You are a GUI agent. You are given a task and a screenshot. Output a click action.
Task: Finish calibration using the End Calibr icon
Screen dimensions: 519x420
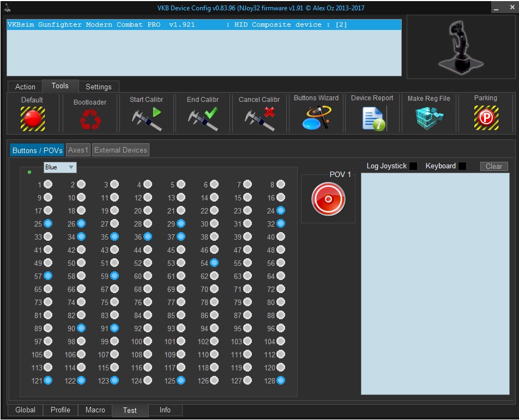pyautogui.click(x=203, y=119)
